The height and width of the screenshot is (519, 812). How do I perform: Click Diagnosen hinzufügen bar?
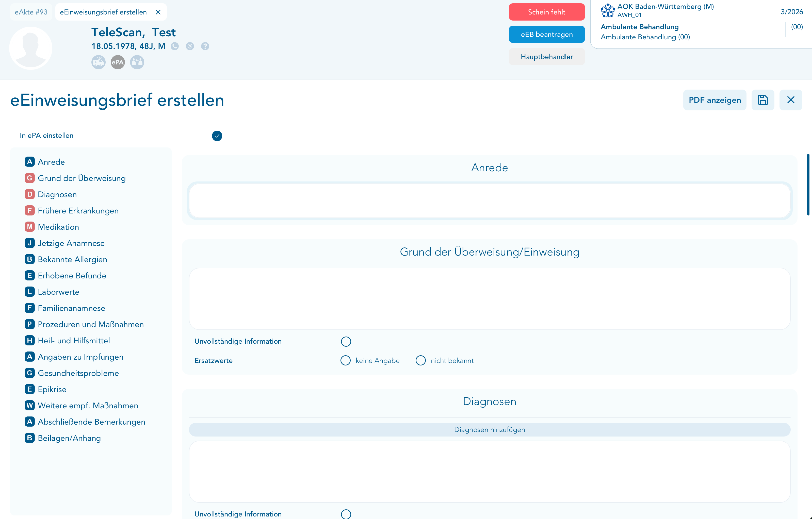click(489, 430)
